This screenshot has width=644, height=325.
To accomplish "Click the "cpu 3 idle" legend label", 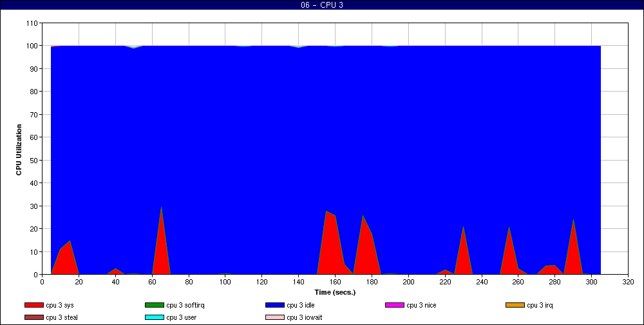I will 301,305.
